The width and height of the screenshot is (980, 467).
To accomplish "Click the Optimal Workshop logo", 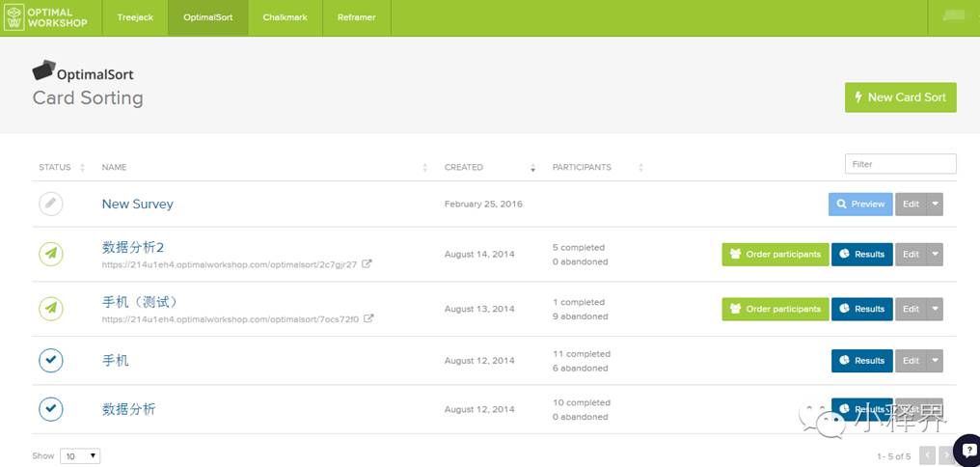I will point(45,17).
